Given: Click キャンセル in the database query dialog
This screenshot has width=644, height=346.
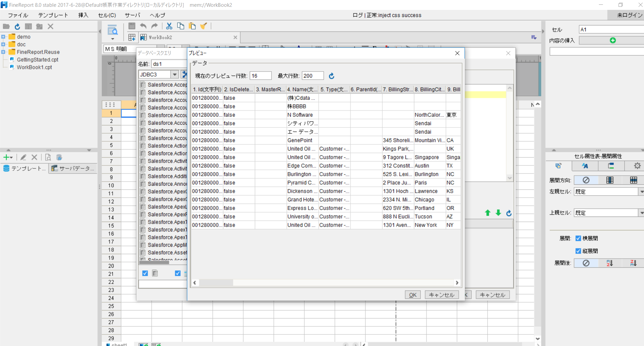Looking at the screenshot, I should pos(493,295).
